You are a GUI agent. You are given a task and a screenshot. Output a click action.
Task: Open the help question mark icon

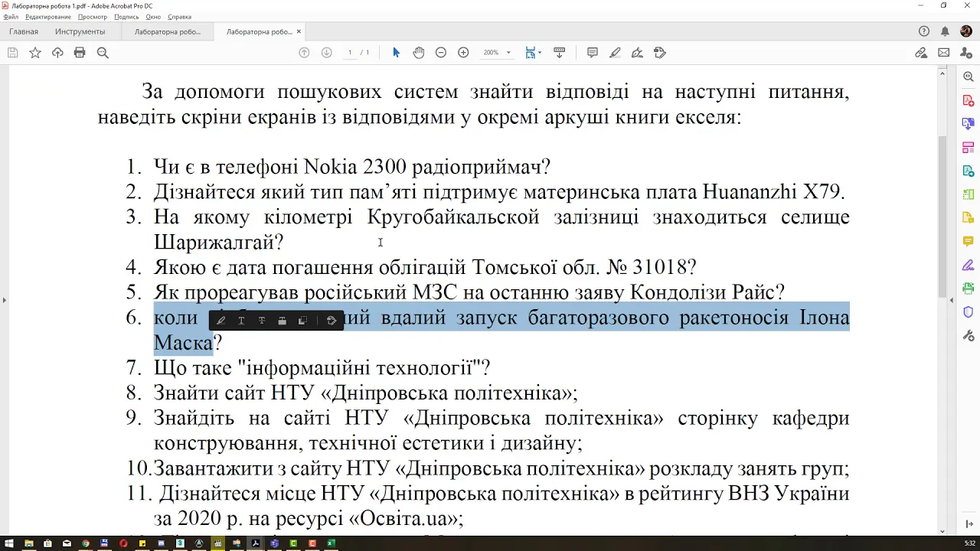click(924, 31)
